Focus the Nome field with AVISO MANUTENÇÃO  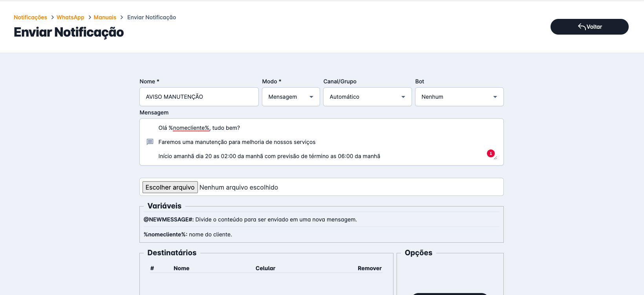tap(199, 97)
